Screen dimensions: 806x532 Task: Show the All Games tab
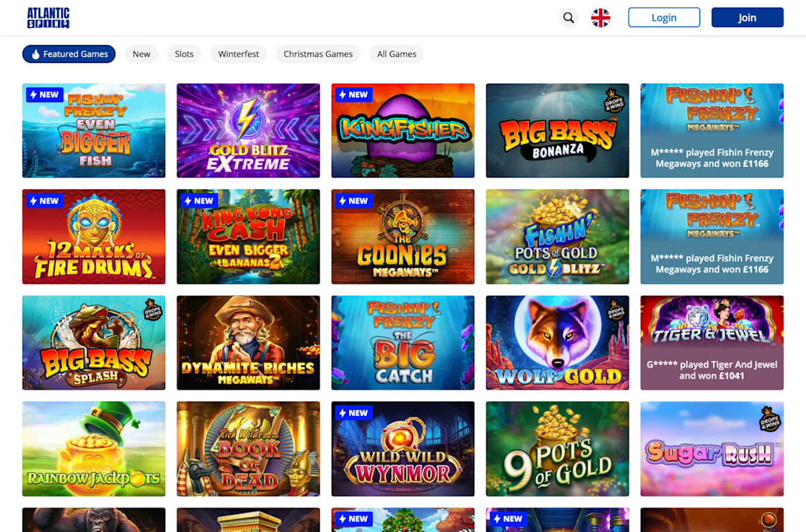click(397, 54)
